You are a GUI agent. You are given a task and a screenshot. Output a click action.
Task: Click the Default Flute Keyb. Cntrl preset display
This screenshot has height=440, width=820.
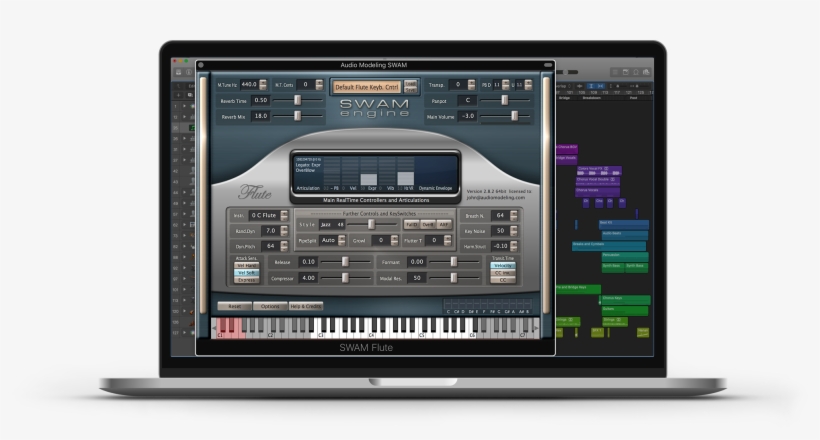point(367,87)
